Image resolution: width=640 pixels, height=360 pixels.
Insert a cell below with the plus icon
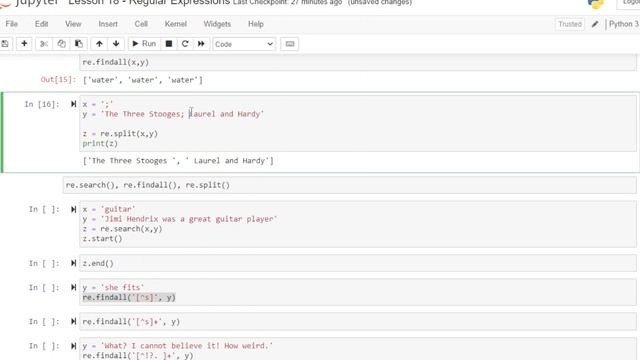pyautogui.click(x=24, y=44)
